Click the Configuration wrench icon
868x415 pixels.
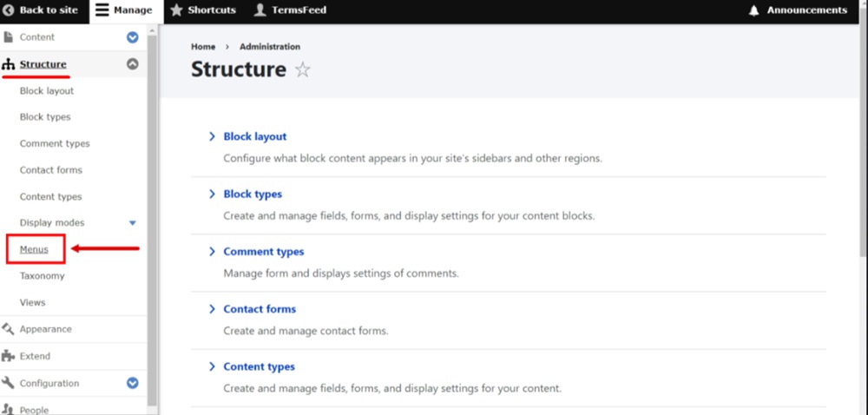point(8,383)
